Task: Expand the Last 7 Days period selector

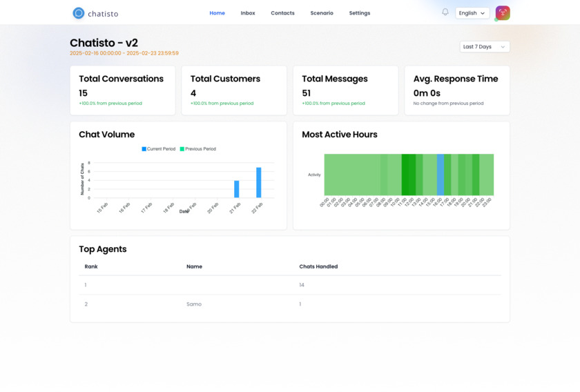Action: pyautogui.click(x=484, y=47)
